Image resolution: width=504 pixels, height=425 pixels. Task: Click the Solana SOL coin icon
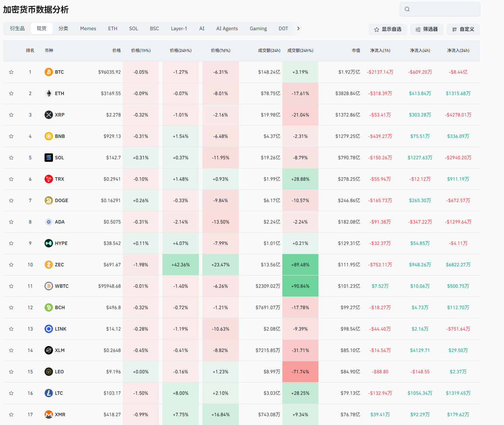tap(49, 158)
